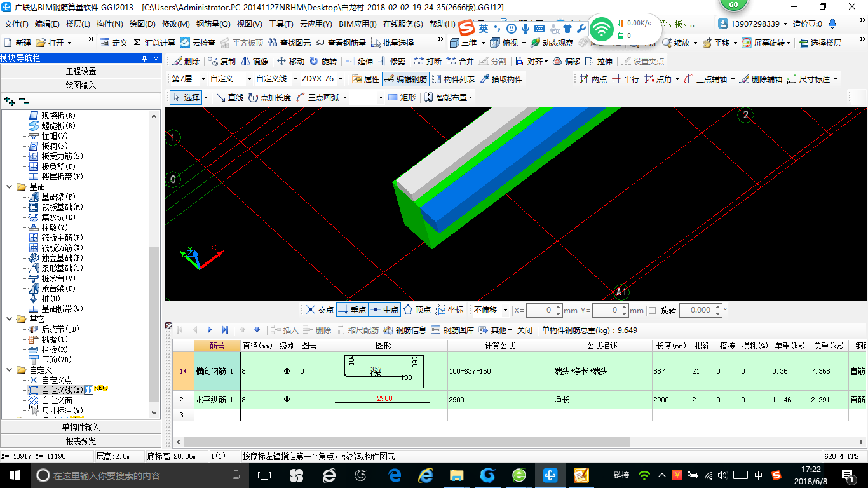Open the 文件(F) menu

coord(17,24)
